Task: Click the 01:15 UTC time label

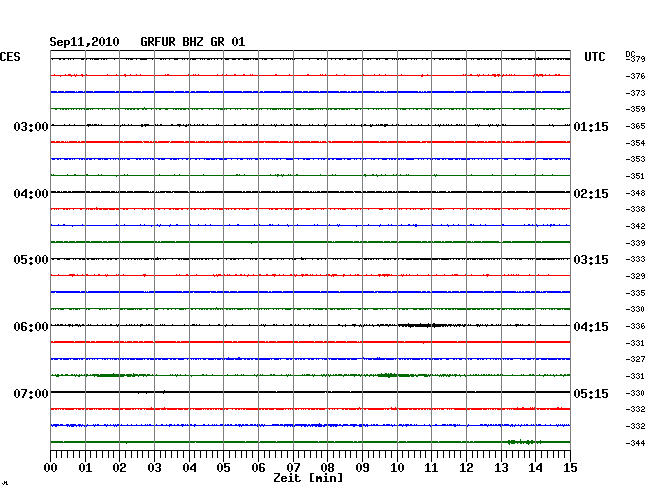Action: pyautogui.click(x=591, y=126)
